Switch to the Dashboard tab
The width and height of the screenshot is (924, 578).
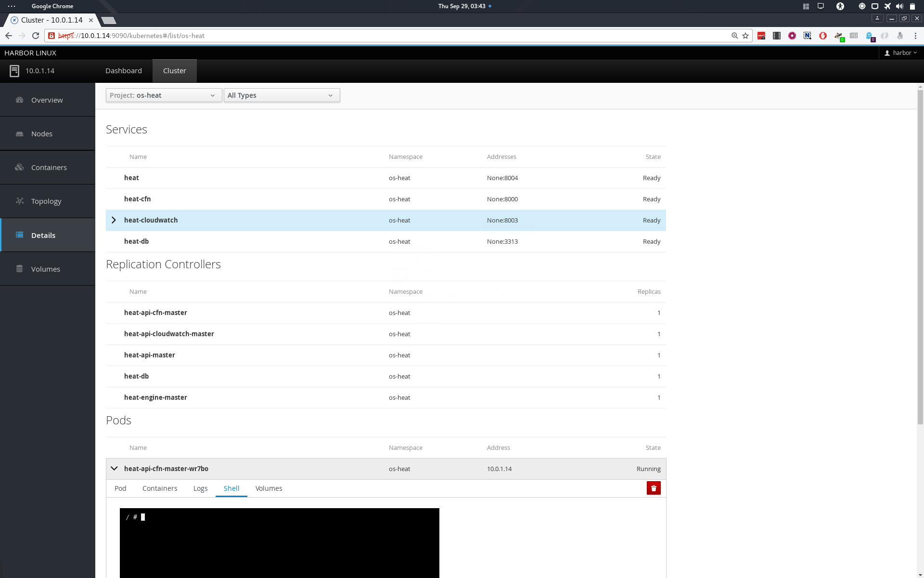point(124,71)
